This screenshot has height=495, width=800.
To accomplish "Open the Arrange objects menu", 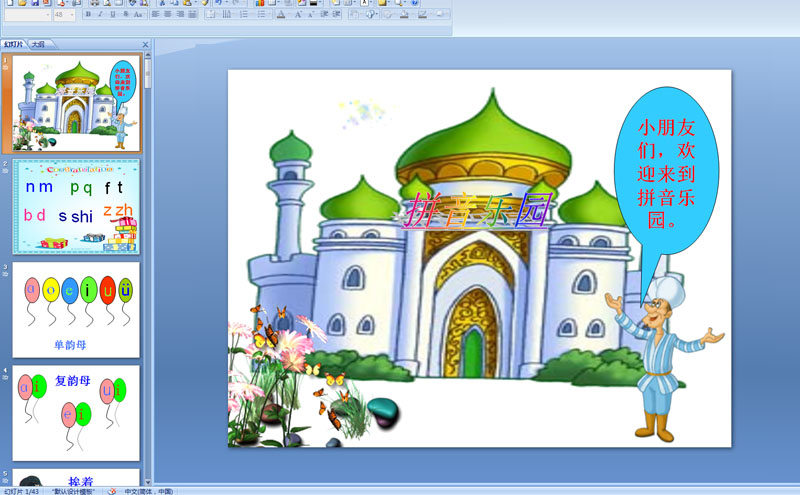I will [x=355, y=14].
